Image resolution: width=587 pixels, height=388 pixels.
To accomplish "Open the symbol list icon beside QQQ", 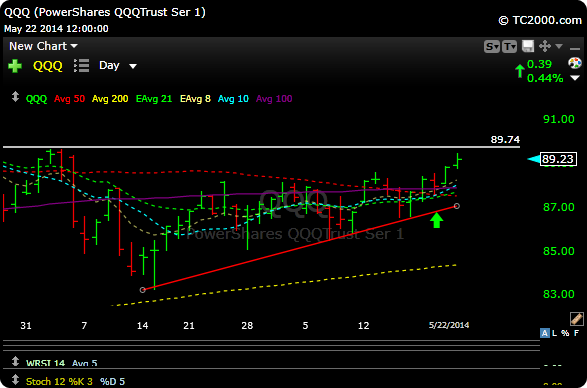I will pyautogui.click(x=82, y=66).
